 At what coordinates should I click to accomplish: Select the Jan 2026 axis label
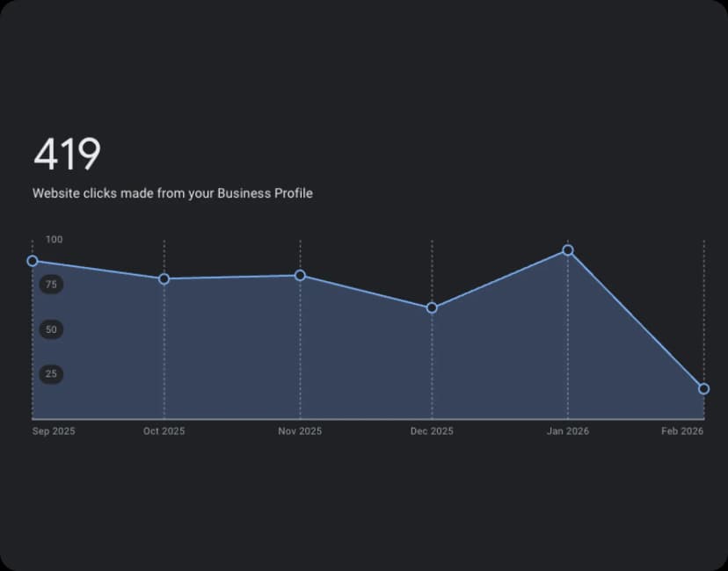point(568,431)
